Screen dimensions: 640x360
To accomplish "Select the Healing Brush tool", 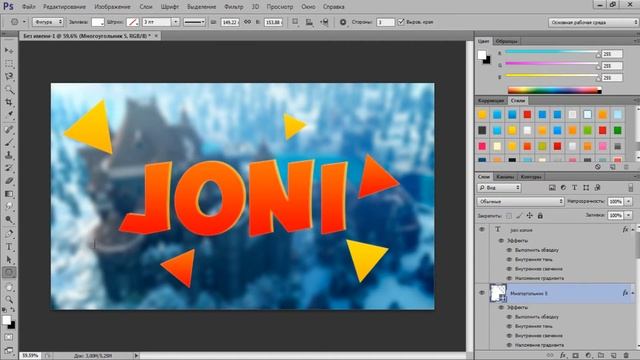I will coord(9,129).
